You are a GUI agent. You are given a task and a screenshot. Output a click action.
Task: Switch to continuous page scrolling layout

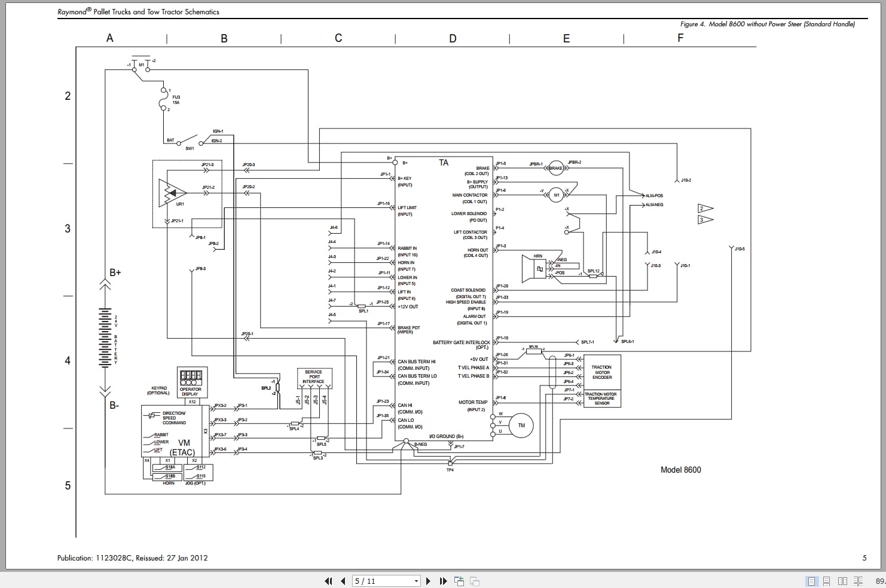(827, 581)
